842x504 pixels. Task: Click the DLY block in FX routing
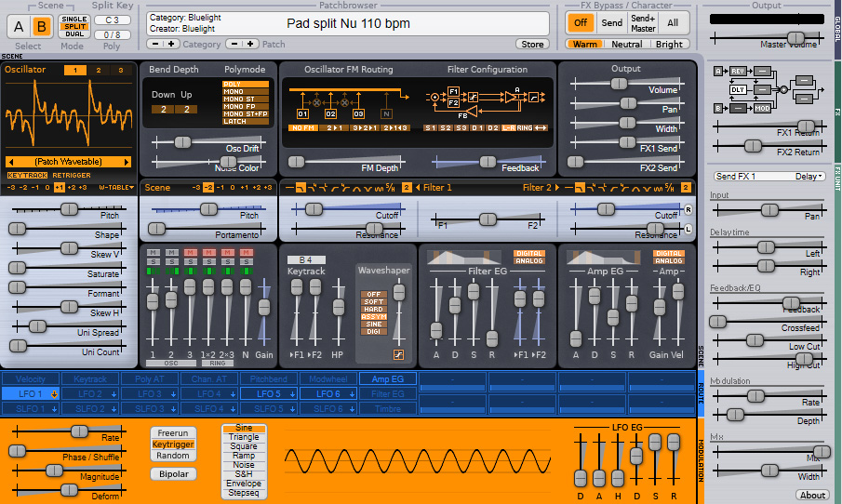click(738, 89)
